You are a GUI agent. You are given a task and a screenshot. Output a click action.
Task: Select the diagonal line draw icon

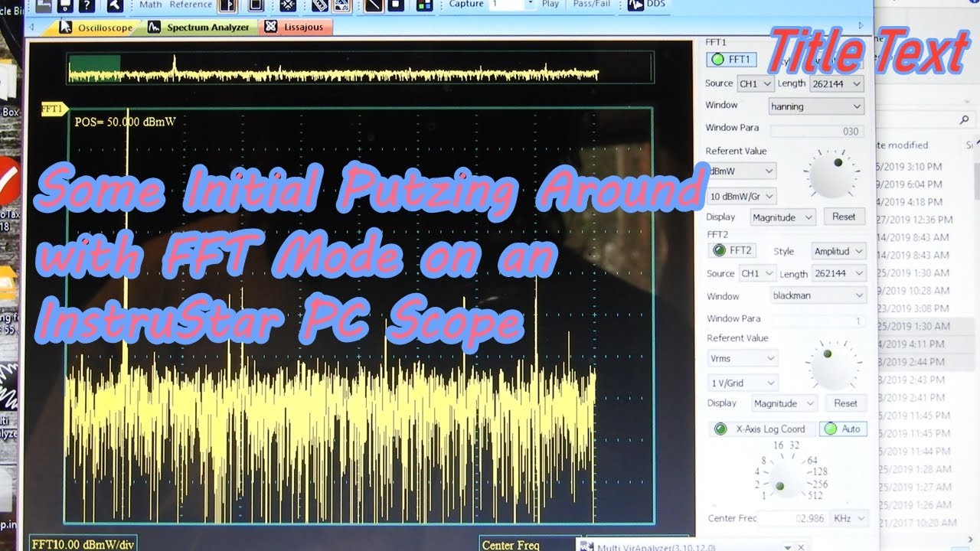[x=374, y=5]
